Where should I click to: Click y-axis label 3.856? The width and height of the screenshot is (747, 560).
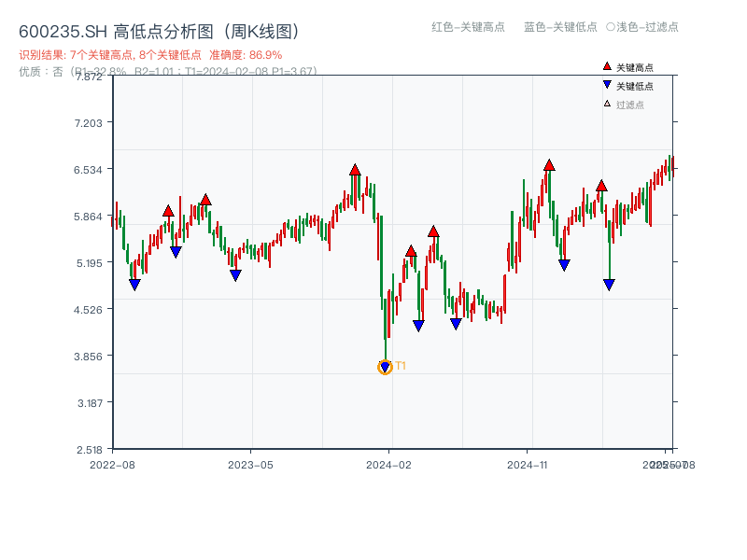coord(88,357)
